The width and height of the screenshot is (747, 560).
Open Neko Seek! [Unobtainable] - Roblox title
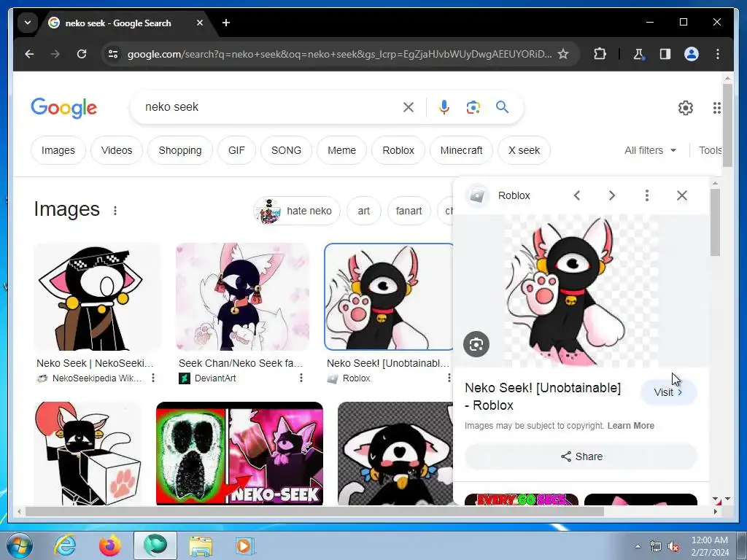pyautogui.click(x=543, y=396)
